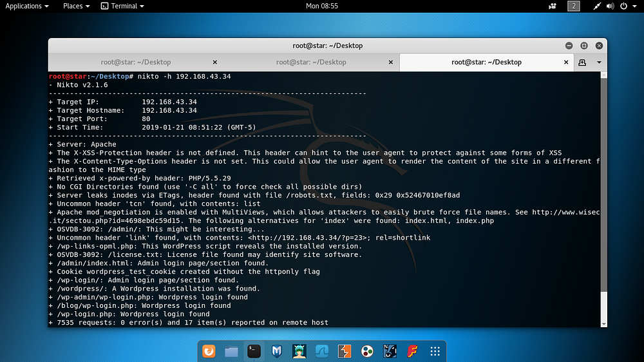Viewport: 644px width, 362px height.
Task: Open the Faraday IDE dock icon
Action: [x=412, y=351]
